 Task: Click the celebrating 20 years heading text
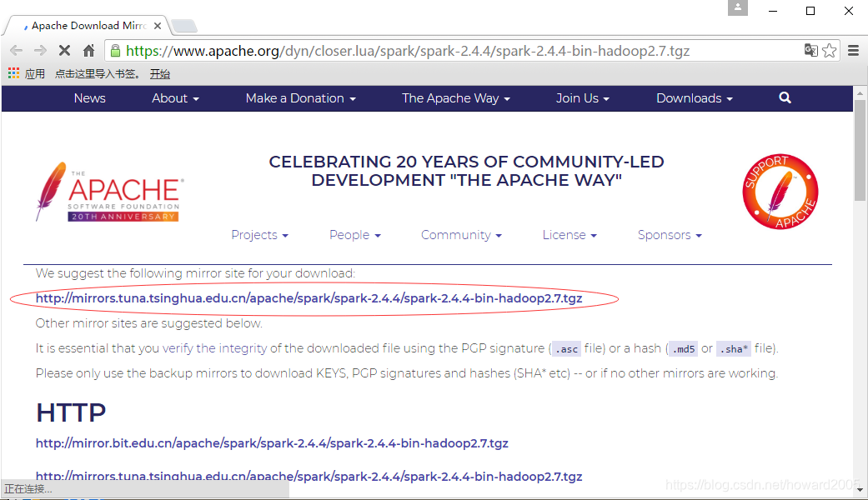pyautogui.click(x=466, y=171)
